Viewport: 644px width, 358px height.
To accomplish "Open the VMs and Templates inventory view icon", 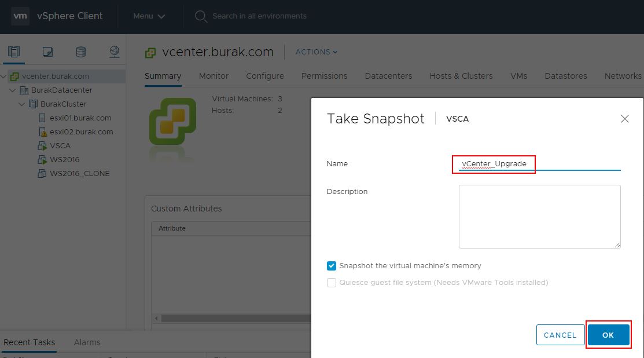I will (x=47, y=52).
